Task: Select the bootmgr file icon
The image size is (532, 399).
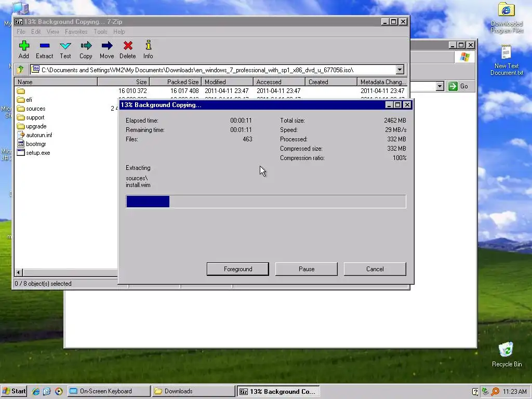Action: tap(21, 144)
